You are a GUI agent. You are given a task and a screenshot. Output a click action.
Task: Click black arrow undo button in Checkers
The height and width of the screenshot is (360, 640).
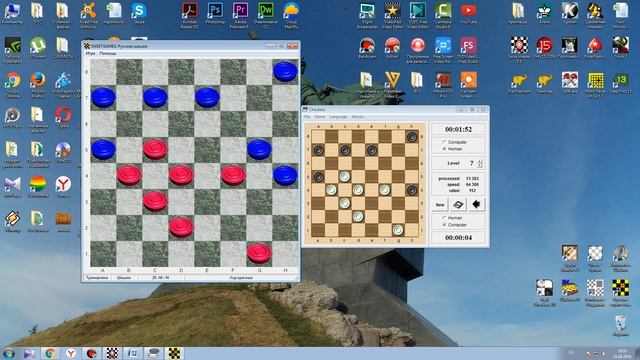[476, 204]
